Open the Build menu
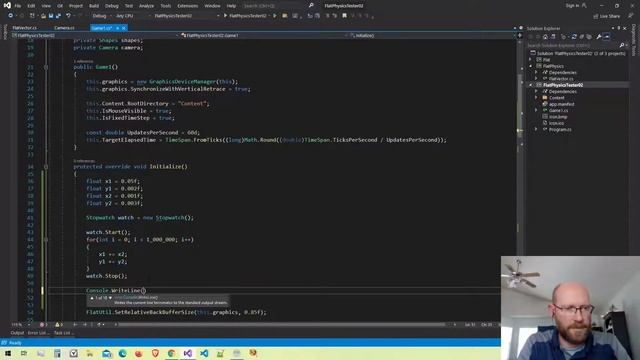This screenshot has width=640, height=360. 94,6
